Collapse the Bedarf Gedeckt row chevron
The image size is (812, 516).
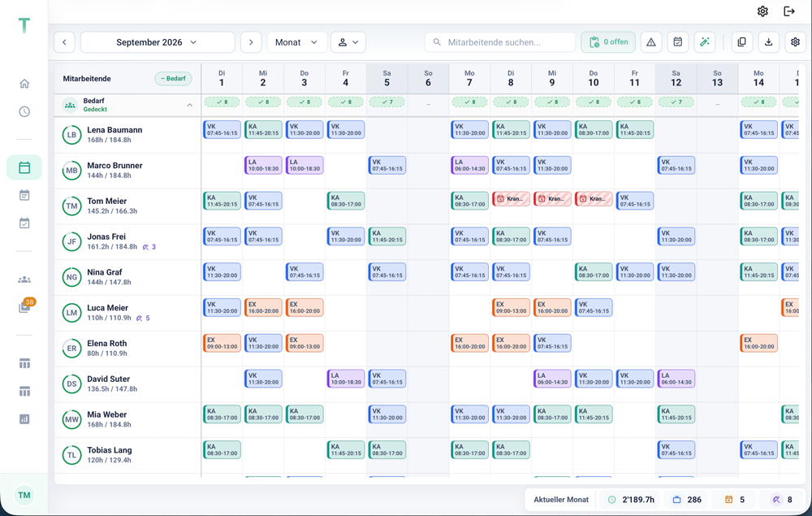click(189, 105)
